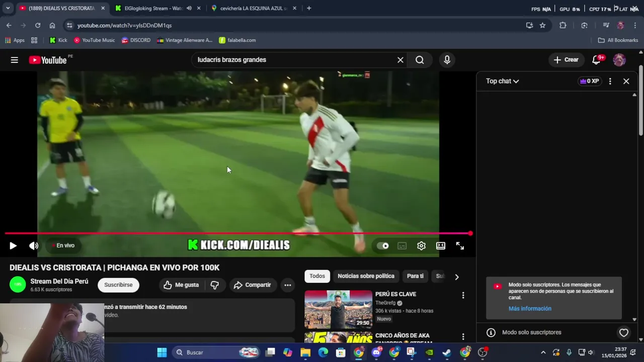This screenshot has width=644, height=362.
Task: Open the YouTube guide hamburger menu
Action: pyautogui.click(x=14, y=60)
